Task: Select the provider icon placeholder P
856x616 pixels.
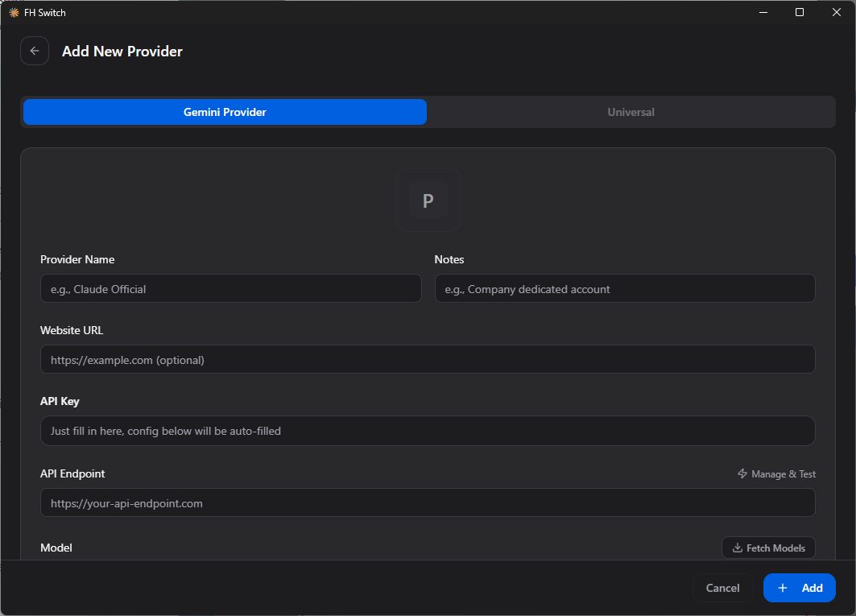Action: [x=428, y=200]
